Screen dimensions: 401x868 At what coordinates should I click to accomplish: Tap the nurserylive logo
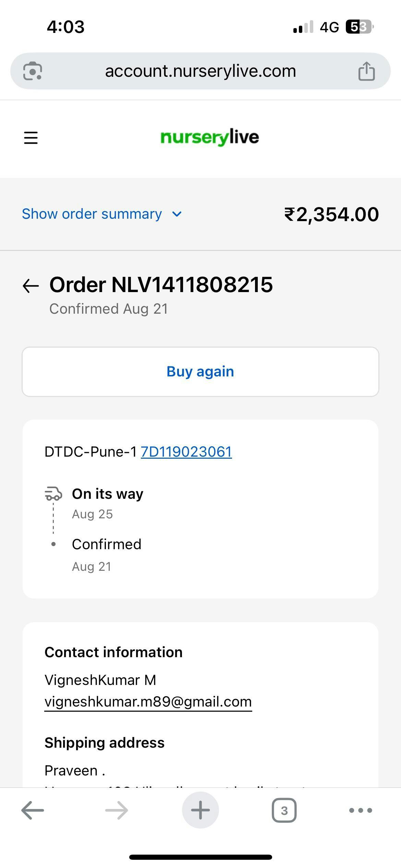tap(209, 137)
